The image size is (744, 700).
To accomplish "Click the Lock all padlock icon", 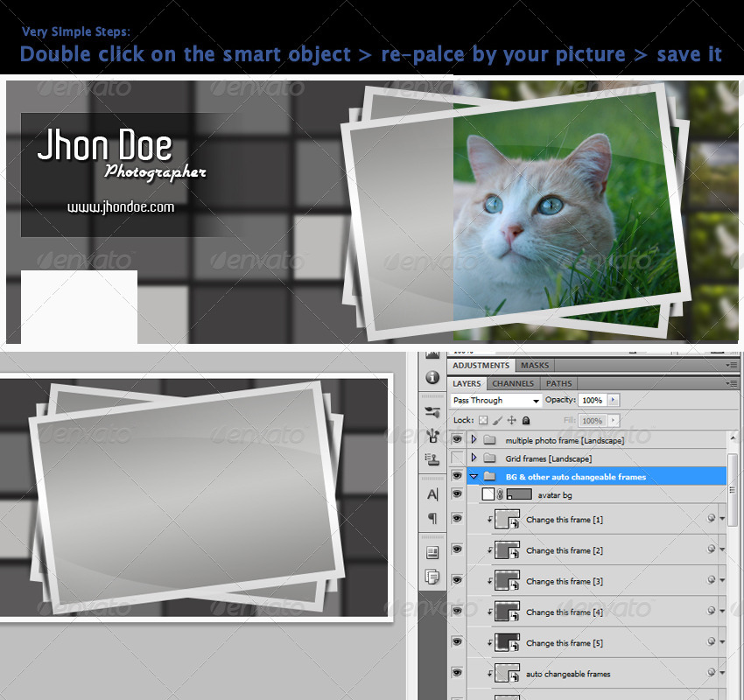I will [526, 420].
